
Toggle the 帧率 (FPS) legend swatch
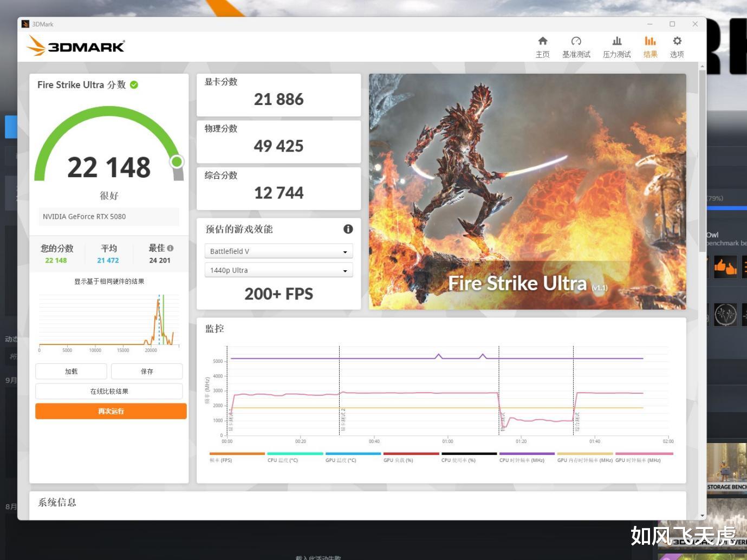(237, 454)
